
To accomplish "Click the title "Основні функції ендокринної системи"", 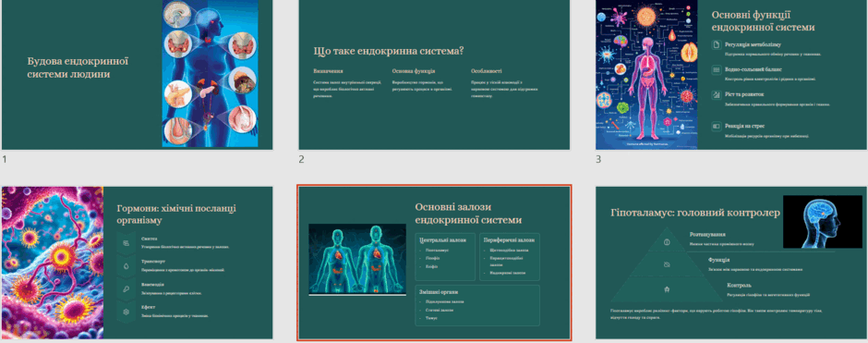I will click(763, 21).
